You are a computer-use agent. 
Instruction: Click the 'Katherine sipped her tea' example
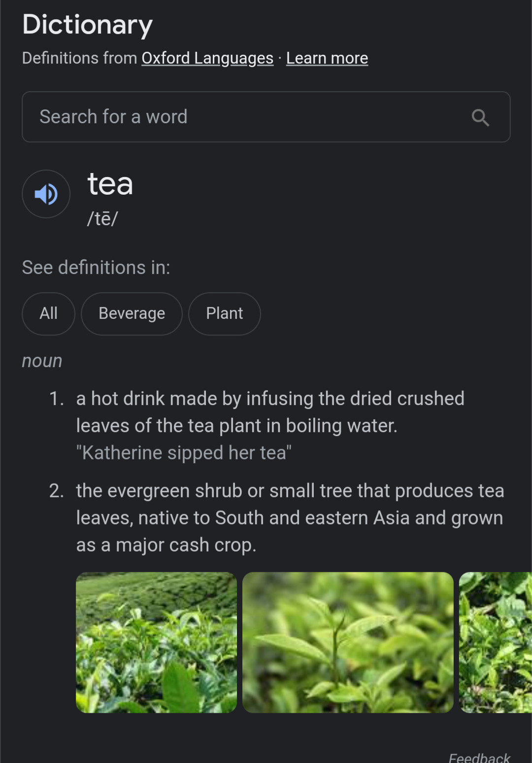(x=184, y=452)
